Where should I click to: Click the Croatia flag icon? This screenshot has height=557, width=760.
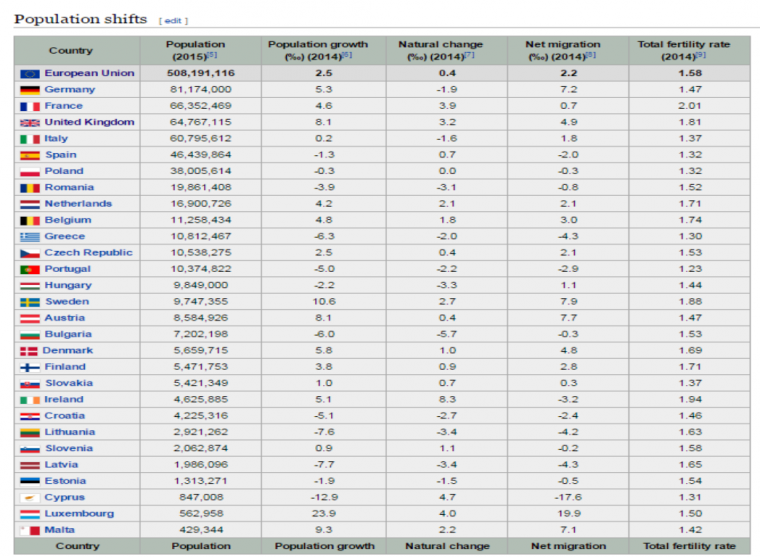[x=30, y=416]
